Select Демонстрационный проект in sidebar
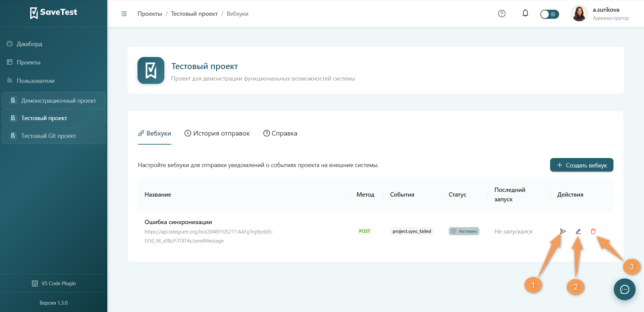This screenshot has width=644, height=312. coord(54,100)
